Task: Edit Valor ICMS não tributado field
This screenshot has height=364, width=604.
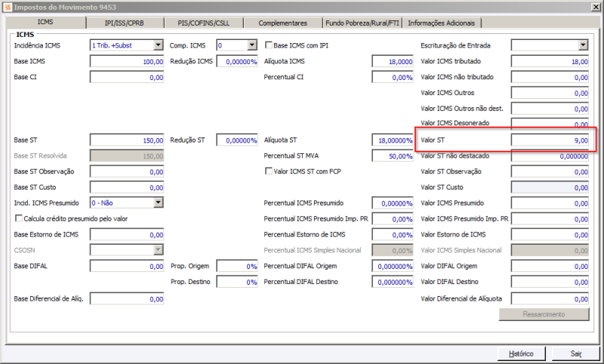Action: click(550, 77)
